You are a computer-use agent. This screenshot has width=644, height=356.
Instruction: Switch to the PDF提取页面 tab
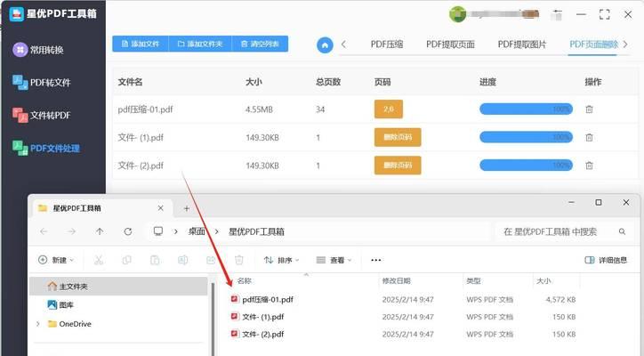pyautogui.click(x=450, y=44)
